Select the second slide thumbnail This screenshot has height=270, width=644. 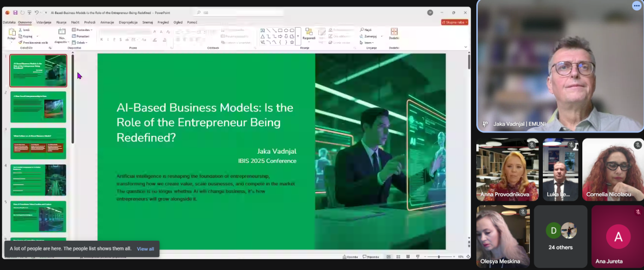click(38, 107)
